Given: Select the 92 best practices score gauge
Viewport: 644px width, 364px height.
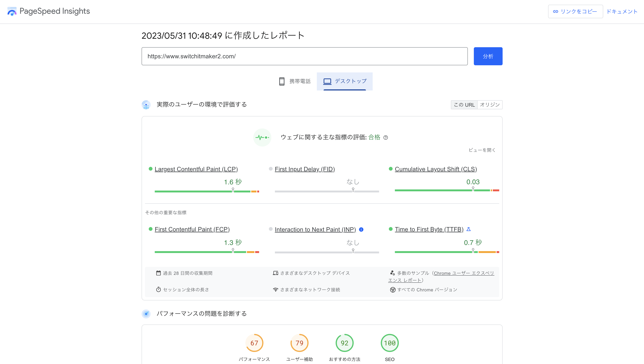Looking at the screenshot, I should (344, 343).
